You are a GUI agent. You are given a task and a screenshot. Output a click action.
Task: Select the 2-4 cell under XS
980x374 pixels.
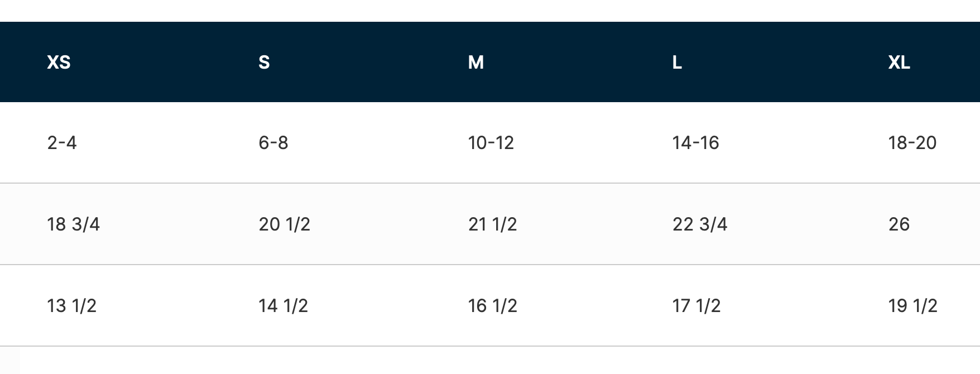tap(62, 143)
